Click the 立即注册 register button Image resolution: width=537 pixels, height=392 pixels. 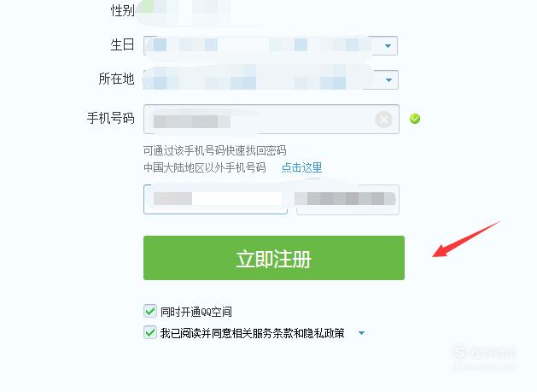click(x=274, y=258)
